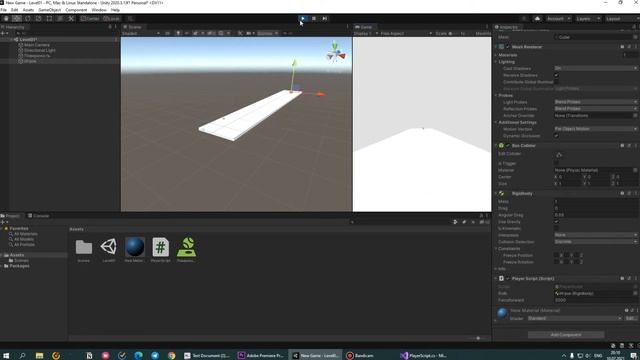640x360 pixels.
Task: Select the Scene tab
Action: tap(132, 27)
